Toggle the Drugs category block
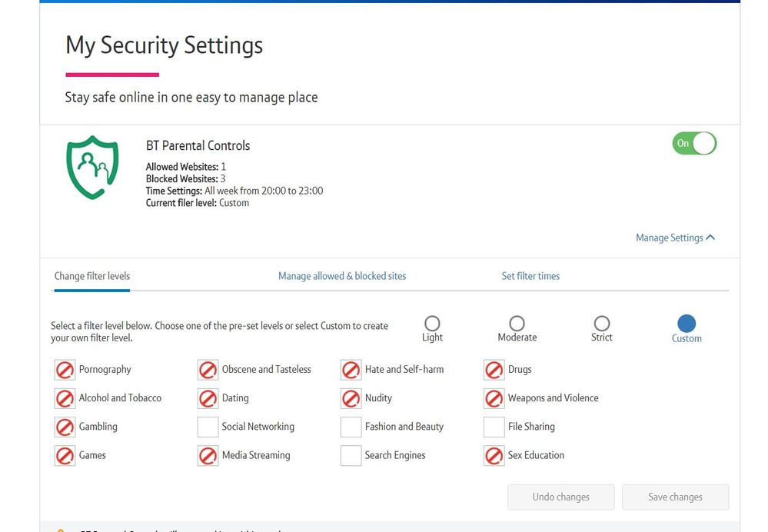 click(494, 370)
